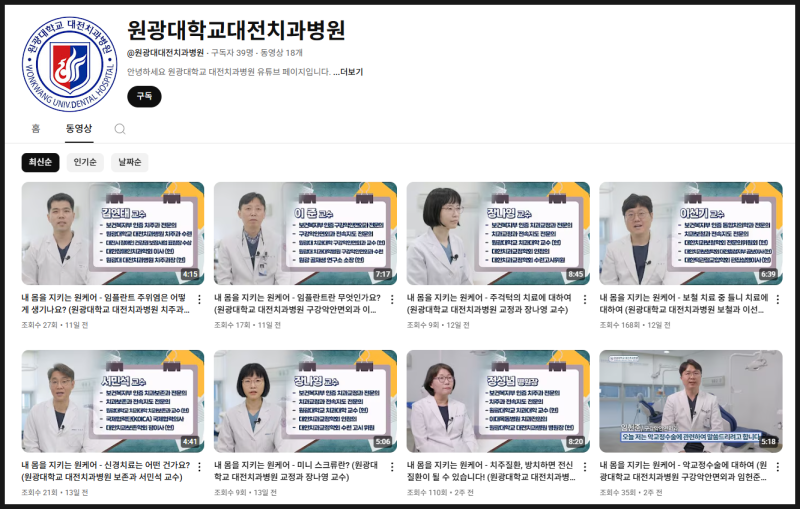Open title link 미니 스크류란
This screenshot has width=800, height=509.
coord(296,471)
